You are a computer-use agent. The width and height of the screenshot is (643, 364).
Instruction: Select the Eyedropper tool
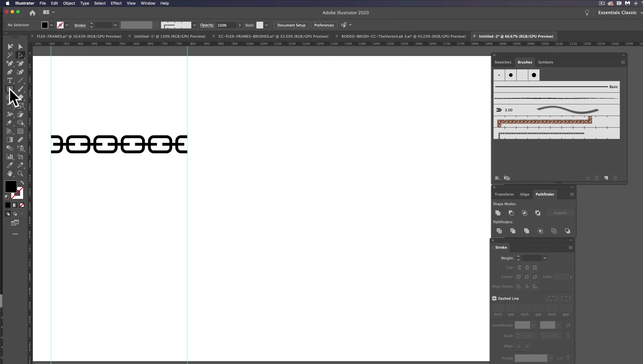click(10, 165)
